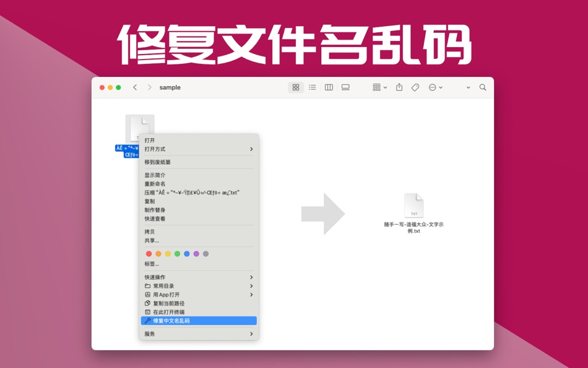This screenshot has height=368, width=588.
Task: Choose 移到废纸篓 in the context menu
Action: click(199, 162)
